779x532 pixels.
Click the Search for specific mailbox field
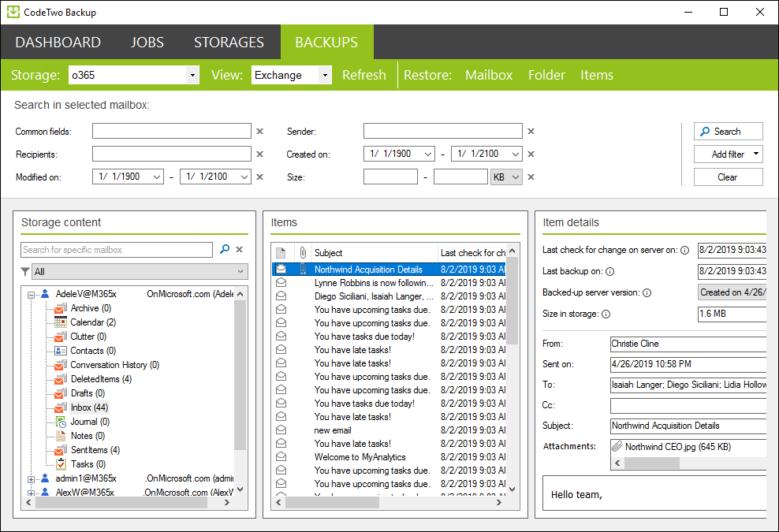[x=117, y=250]
